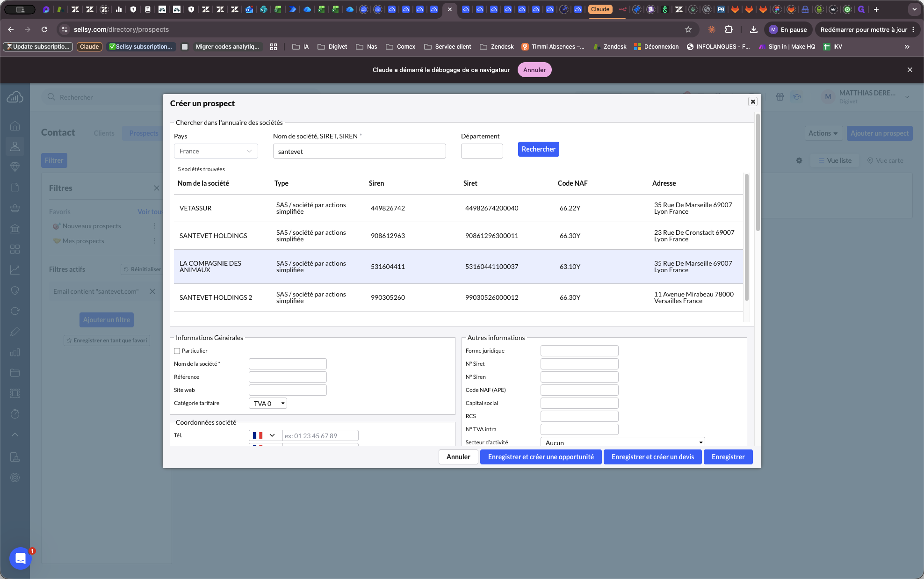This screenshot has width=924, height=579.
Task: Switch to the Prospects tab
Action: [144, 133]
